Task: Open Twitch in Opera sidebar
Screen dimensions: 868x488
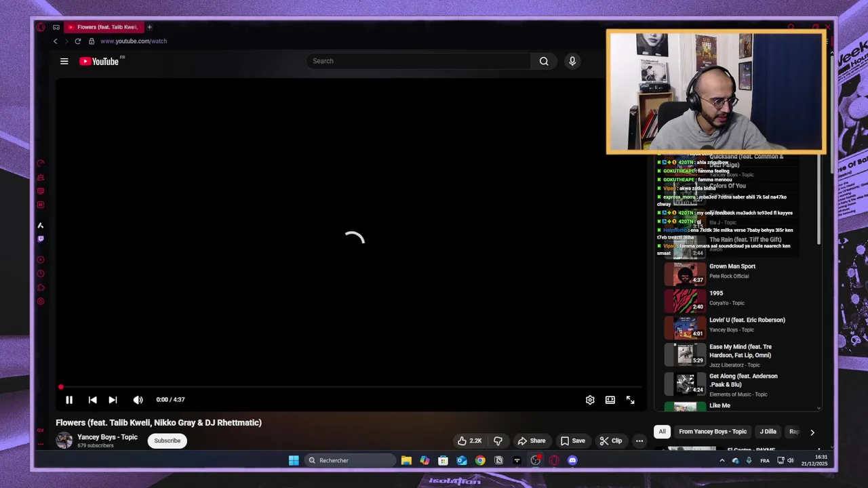Action: (x=41, y=239)
